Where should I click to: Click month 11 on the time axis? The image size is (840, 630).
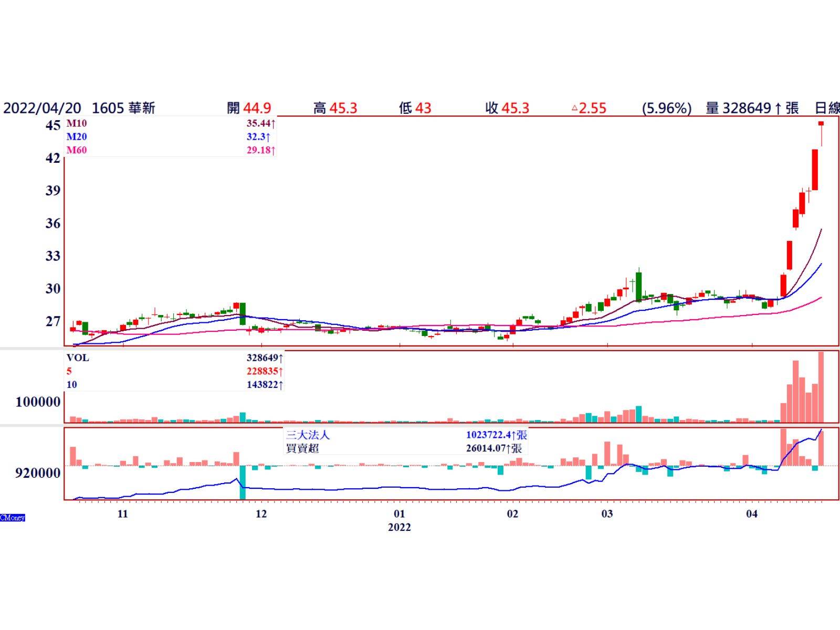click(x=122, y=513)
